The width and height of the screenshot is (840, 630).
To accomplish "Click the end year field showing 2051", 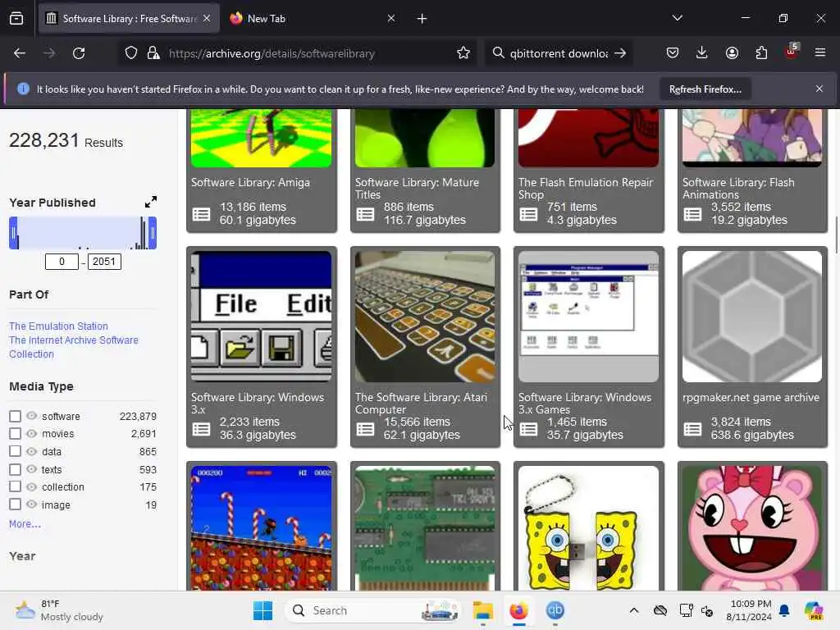I will click(104, 262).
